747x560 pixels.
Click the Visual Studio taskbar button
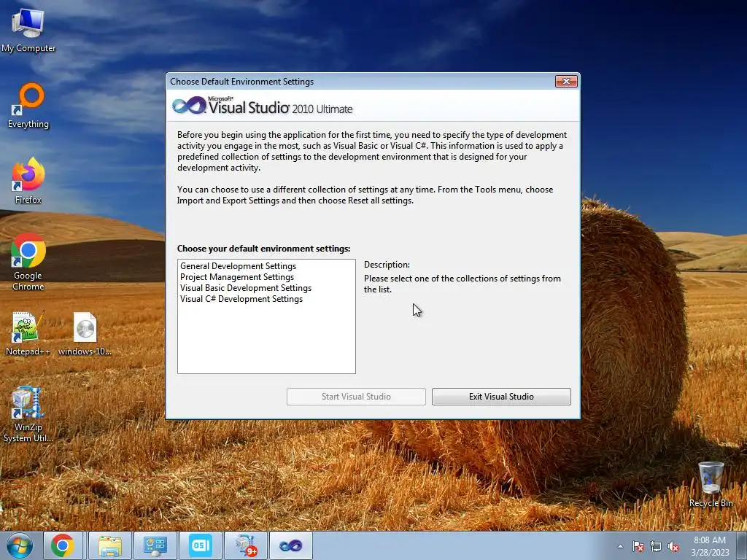pos(291,545)
